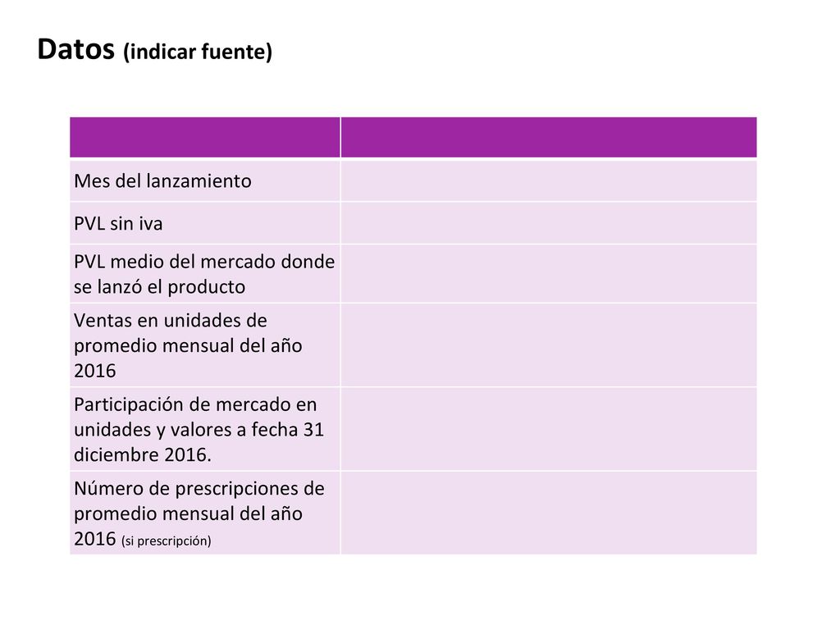
Task: Select the right purple header cell
Action: tap(549, 137)
